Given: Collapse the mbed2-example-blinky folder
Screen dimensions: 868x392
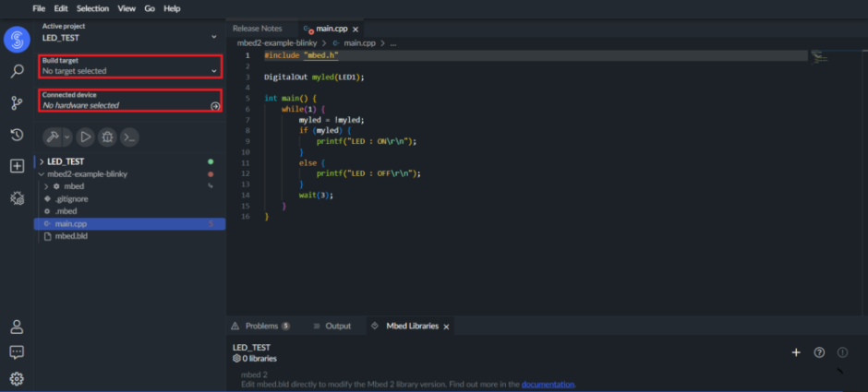Looking at the screenshot, I should (39, 173).
